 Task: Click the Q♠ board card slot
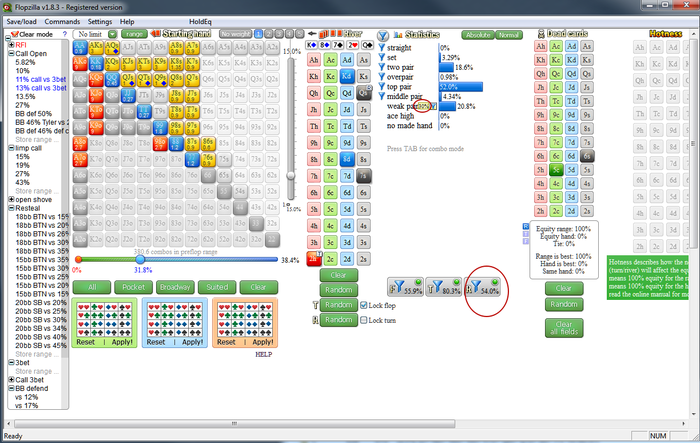tap(367, 45)
